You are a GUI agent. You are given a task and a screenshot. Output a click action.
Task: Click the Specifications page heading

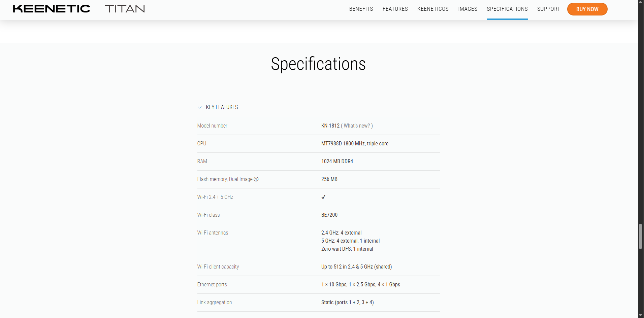point(318,64)
